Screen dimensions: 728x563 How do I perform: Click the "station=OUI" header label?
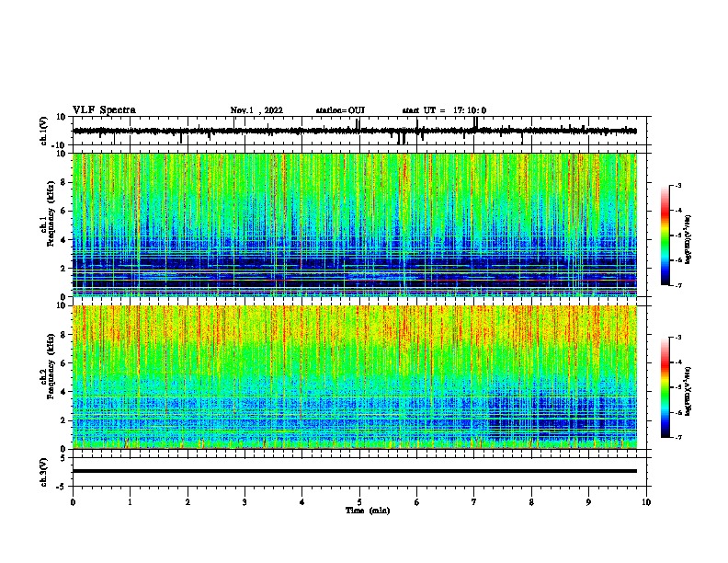[x=340, y=110]
